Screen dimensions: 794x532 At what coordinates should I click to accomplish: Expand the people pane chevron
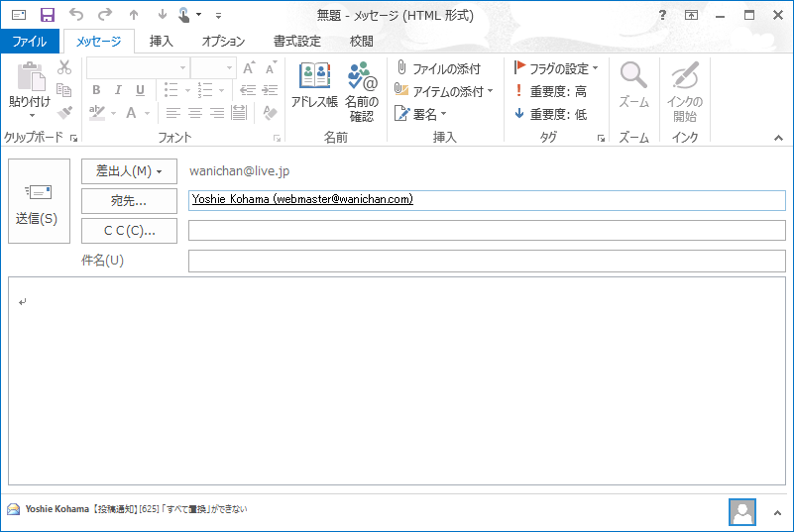coord(777,513)
